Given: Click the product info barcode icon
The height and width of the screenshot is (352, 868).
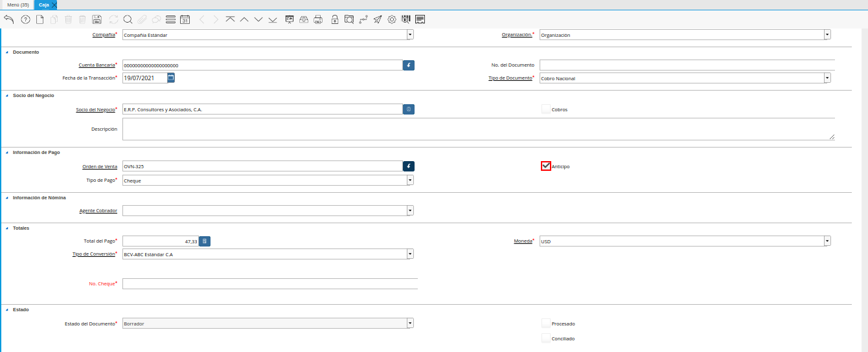Looking at the screenshot, I should [x=406, y=19].
